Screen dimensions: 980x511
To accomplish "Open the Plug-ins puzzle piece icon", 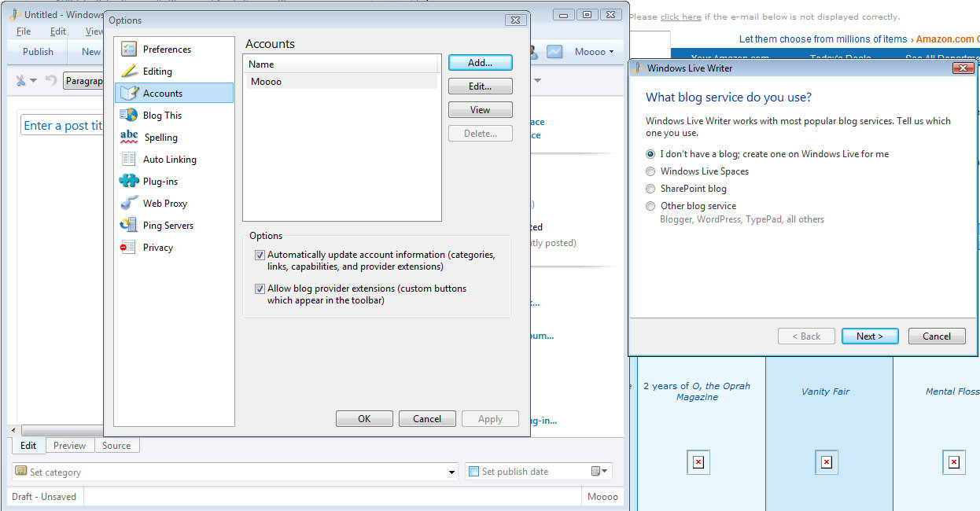I will (x=129, y=181).
